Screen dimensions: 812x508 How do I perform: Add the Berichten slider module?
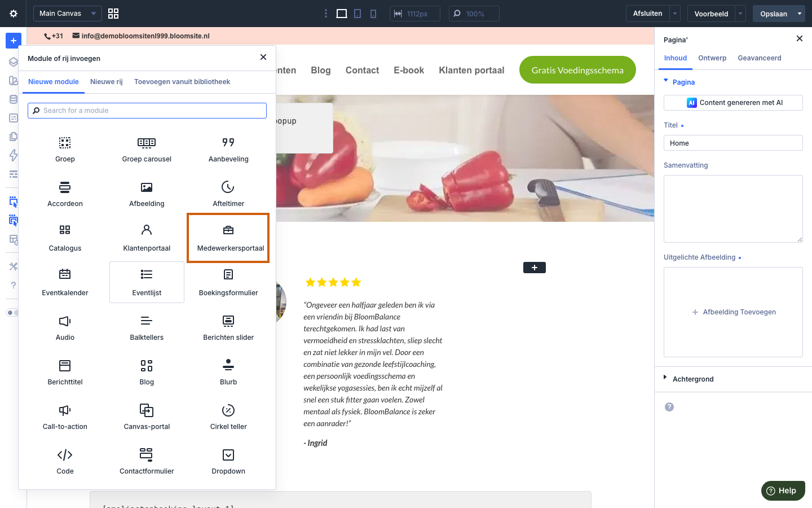point(228,327)
